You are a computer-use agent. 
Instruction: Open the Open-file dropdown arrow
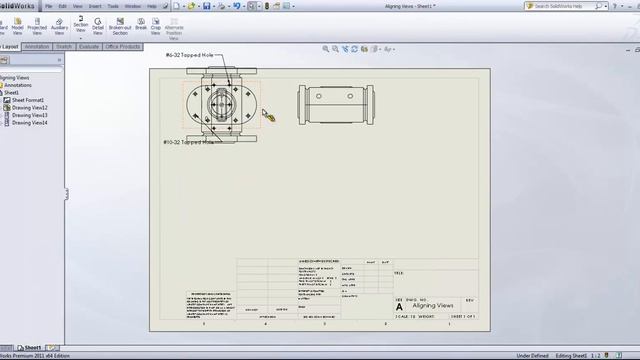[x=199, y=7]
